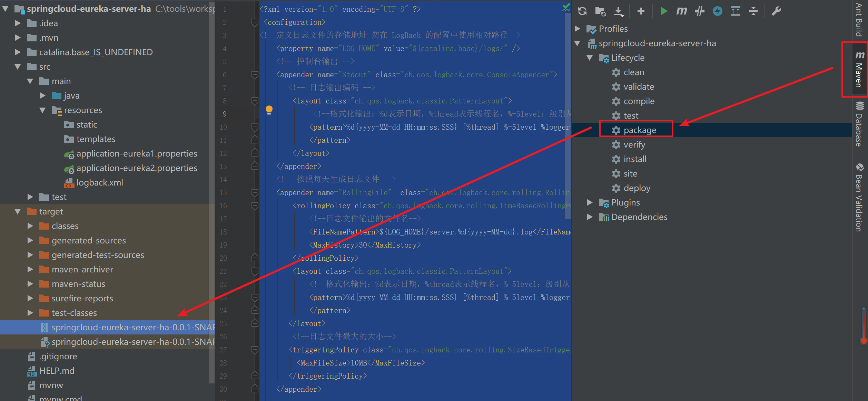Place cursor on LOG_HOME property line
The height and width of the screenshot is (401, 868).
(x=398, y=49)
